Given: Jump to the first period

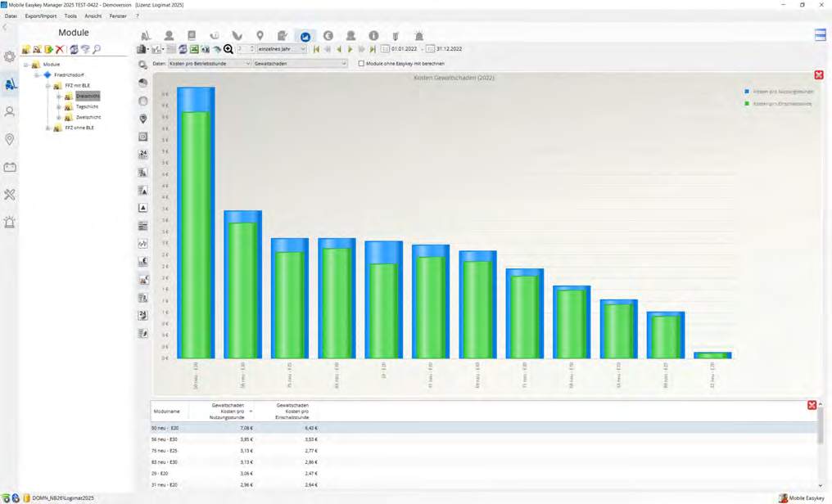Looking at the screenshot, I should pyautogui.click(x=316, y=49).
